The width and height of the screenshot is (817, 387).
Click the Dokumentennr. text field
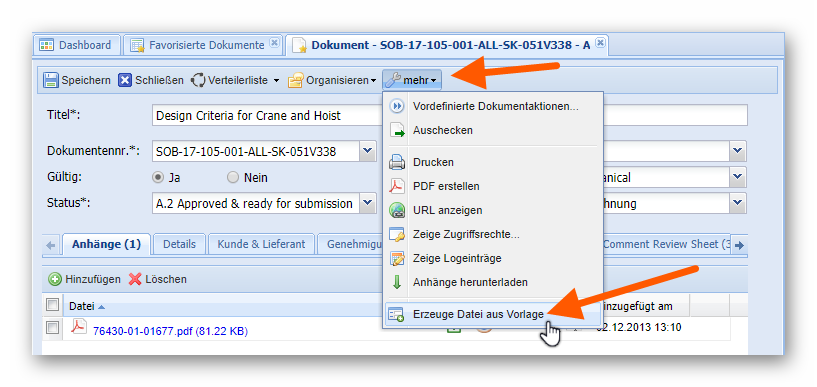tap(256, 152)
